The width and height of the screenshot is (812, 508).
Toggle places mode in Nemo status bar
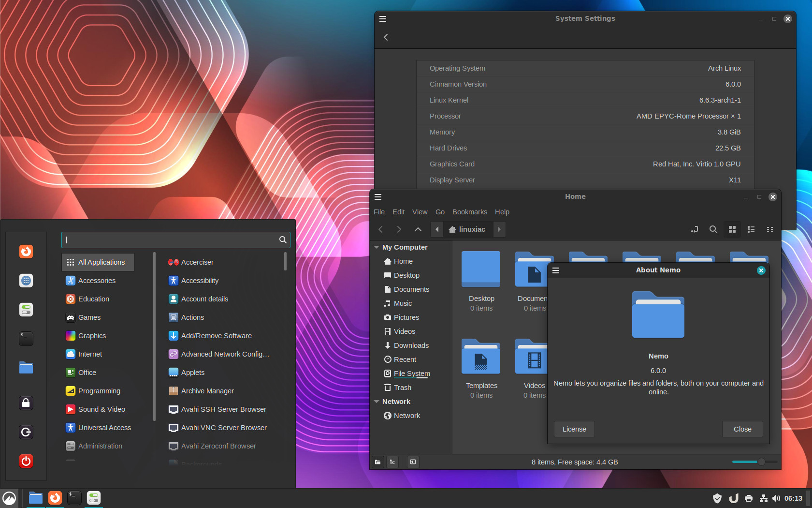(377, 462)
